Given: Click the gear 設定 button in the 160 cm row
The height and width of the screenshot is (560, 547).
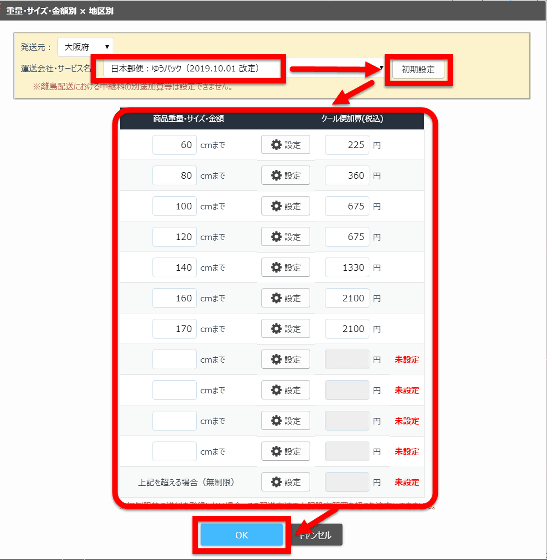Looking at the screenshot, I should tap(285, 298).
